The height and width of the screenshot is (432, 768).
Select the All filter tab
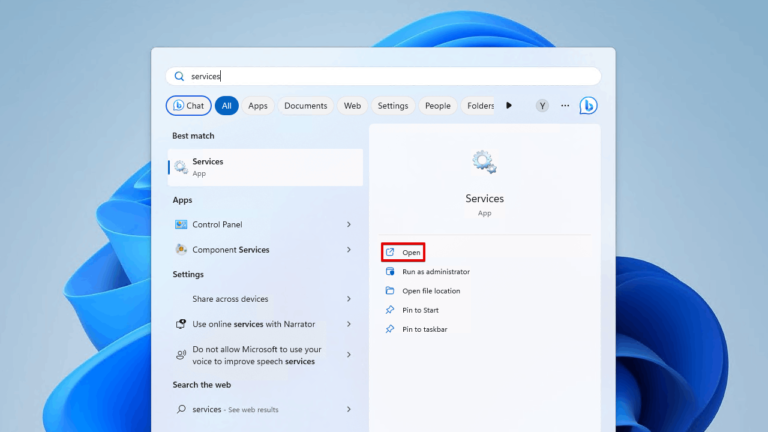226,106
